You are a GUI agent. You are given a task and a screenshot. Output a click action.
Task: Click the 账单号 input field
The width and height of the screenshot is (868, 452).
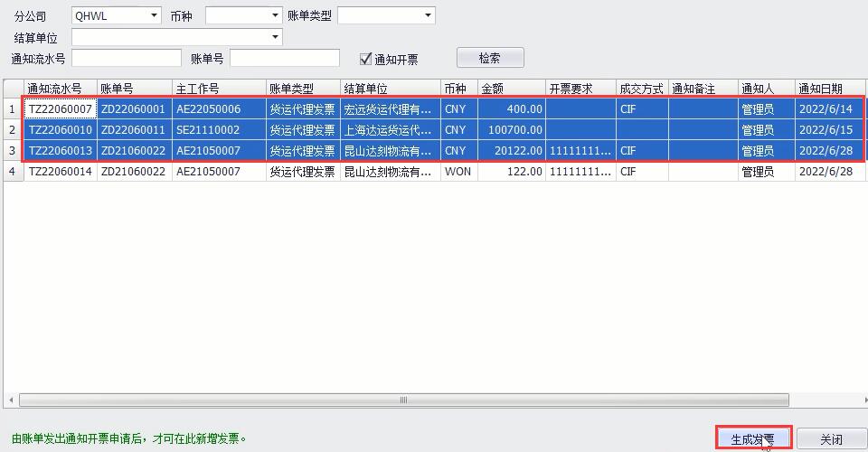285,59
